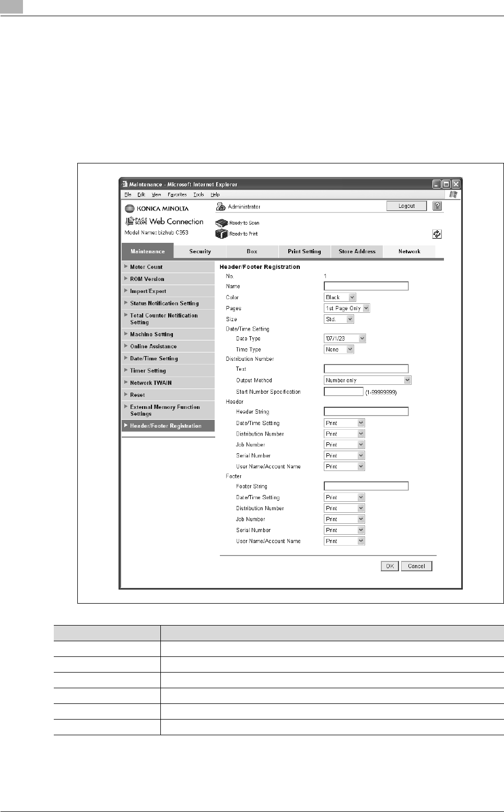Open the Date Type dropdown
504x812 pixels.
(345, 338)
